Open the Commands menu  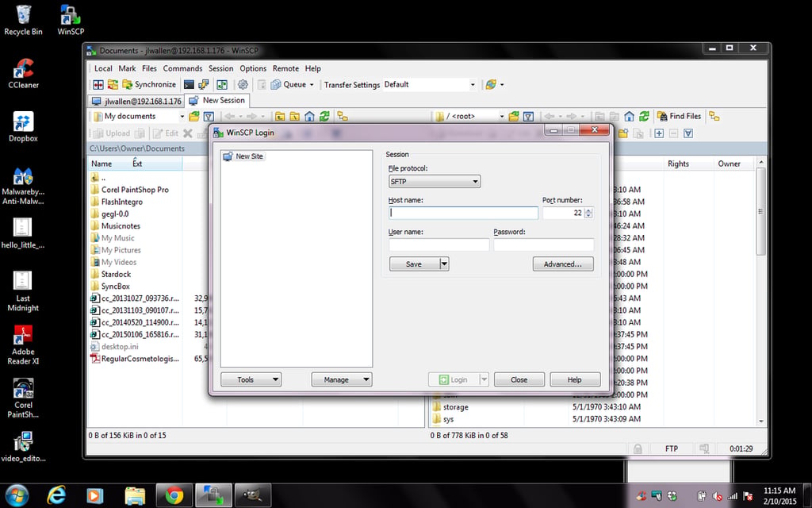tap(182, 68)
